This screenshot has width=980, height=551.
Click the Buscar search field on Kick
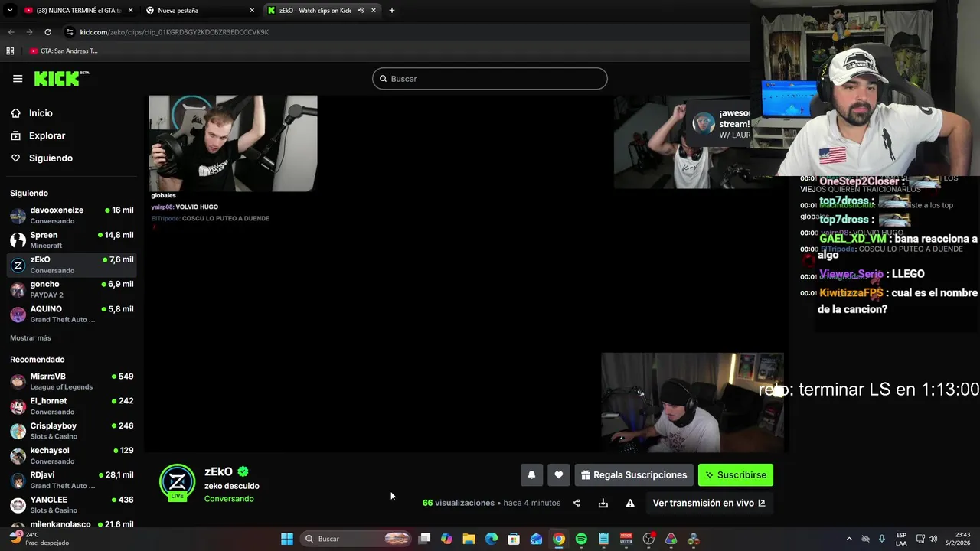(490, 79)
